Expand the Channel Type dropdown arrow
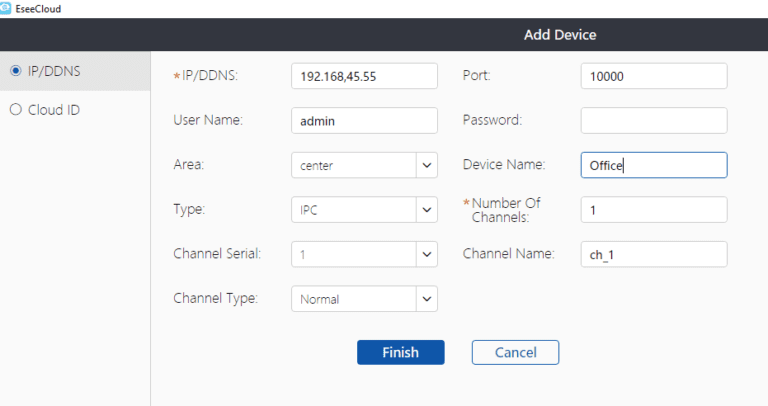Image resolution: width=768 pixels, height=406 pixels. (x=427, y=298)
